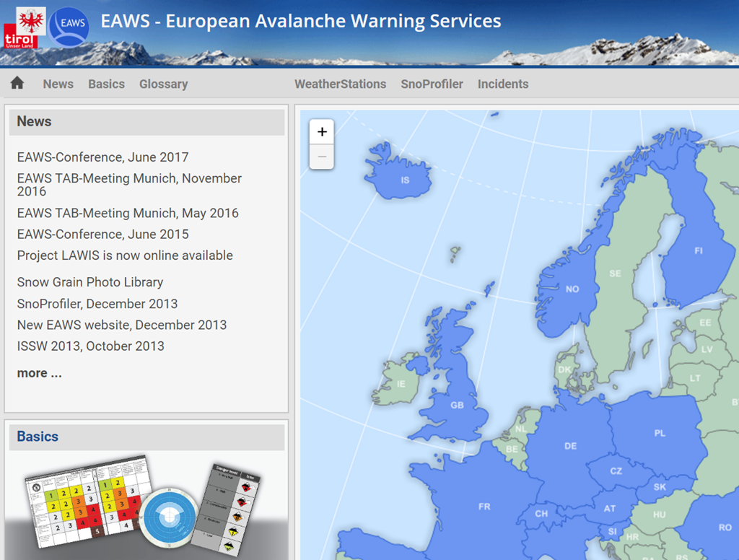Open the Incidents page
Image resolution: width=739 pixels, height=560 pixels.
[x=503, y=84]
